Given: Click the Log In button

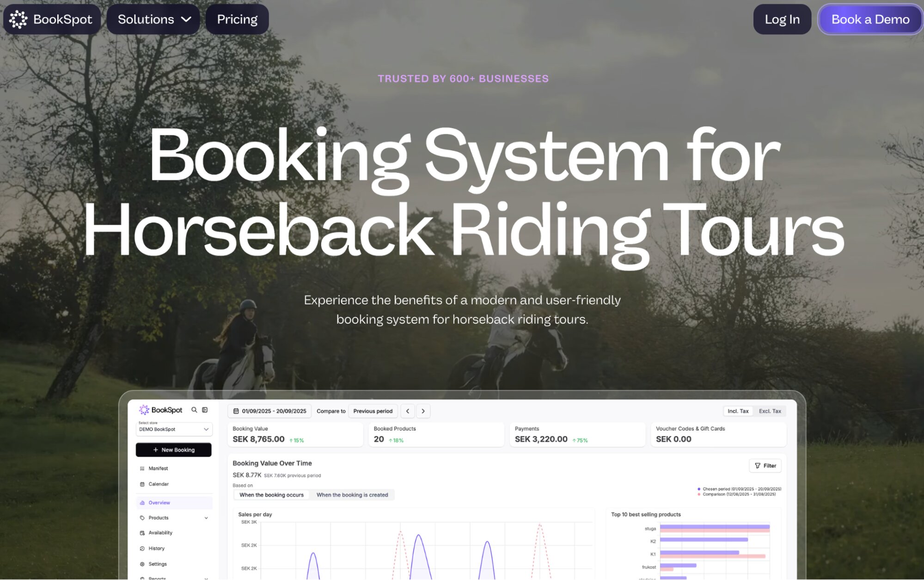Looking at the screenshot, I should pos(782,19).
